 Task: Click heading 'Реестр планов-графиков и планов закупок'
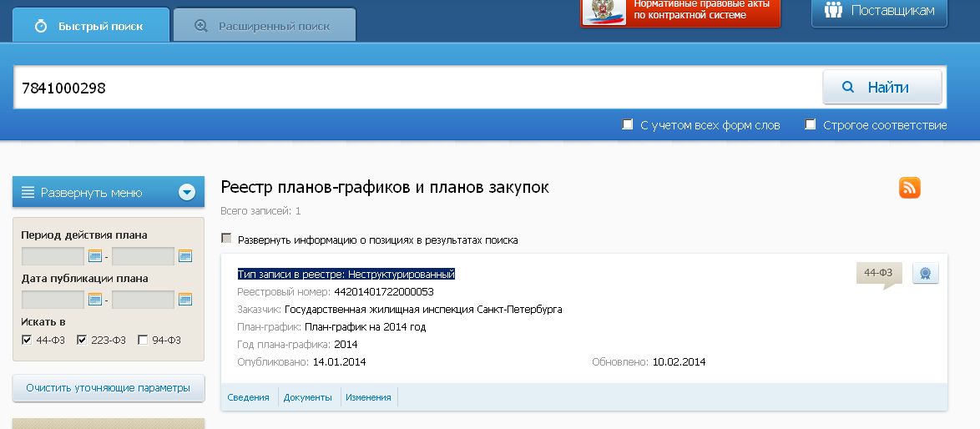pyautogui.click(x=385, y=187)
